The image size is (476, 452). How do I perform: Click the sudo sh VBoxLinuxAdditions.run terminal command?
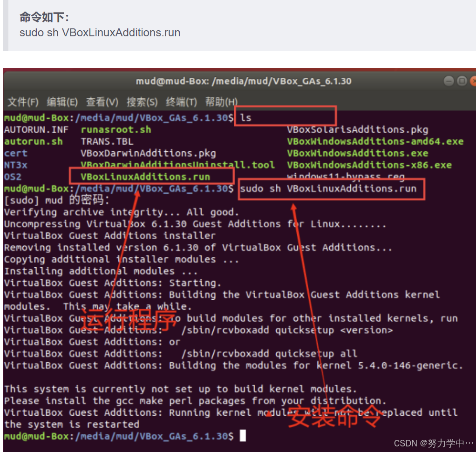[328, 189]
